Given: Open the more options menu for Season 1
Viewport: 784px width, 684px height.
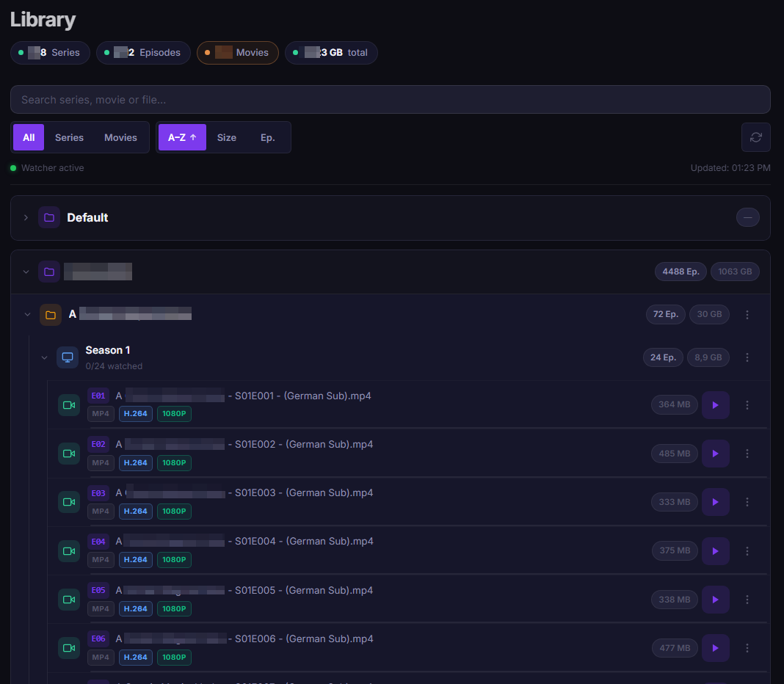Looking at the screenshot, I should (747, 357).
